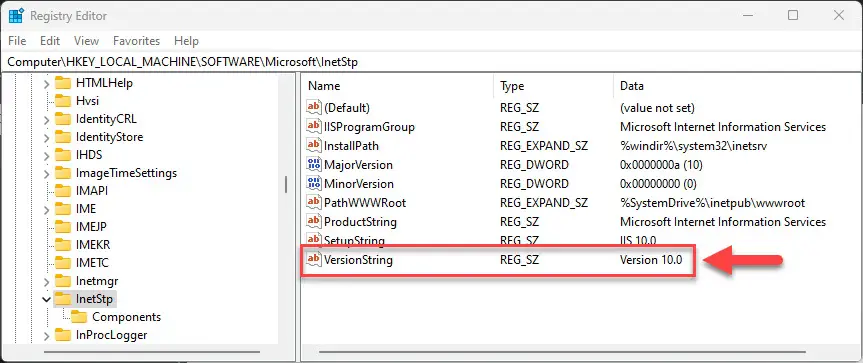This screenshot has height=363, width=863.
Task: Click the Hvsi folder icon
Action: pyautogui.click(x=63, y=101)
